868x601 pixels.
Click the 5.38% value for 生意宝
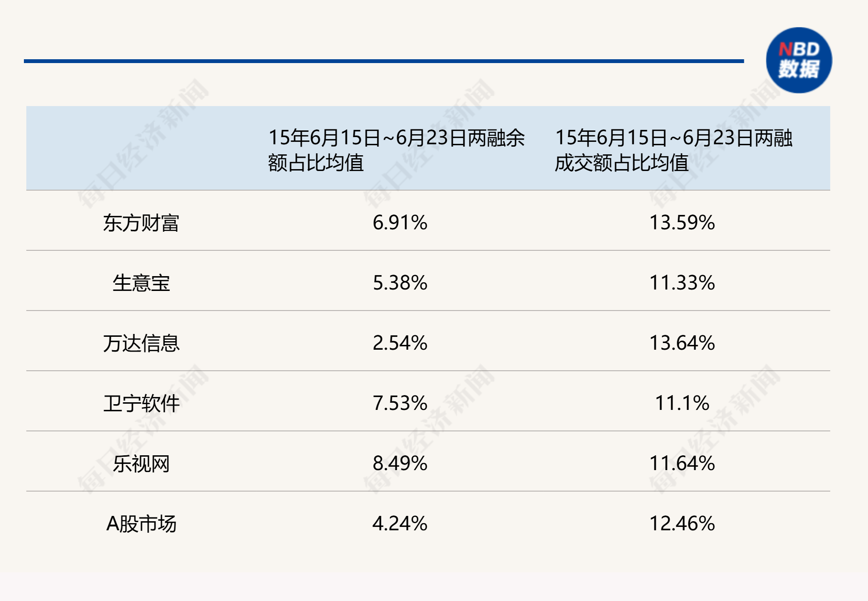click(x=400, y=283)
